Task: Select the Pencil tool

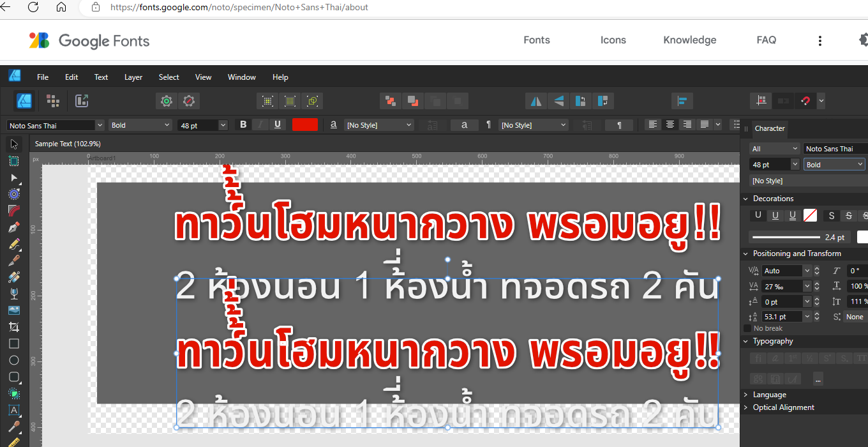Action: [x=14, y=244]
